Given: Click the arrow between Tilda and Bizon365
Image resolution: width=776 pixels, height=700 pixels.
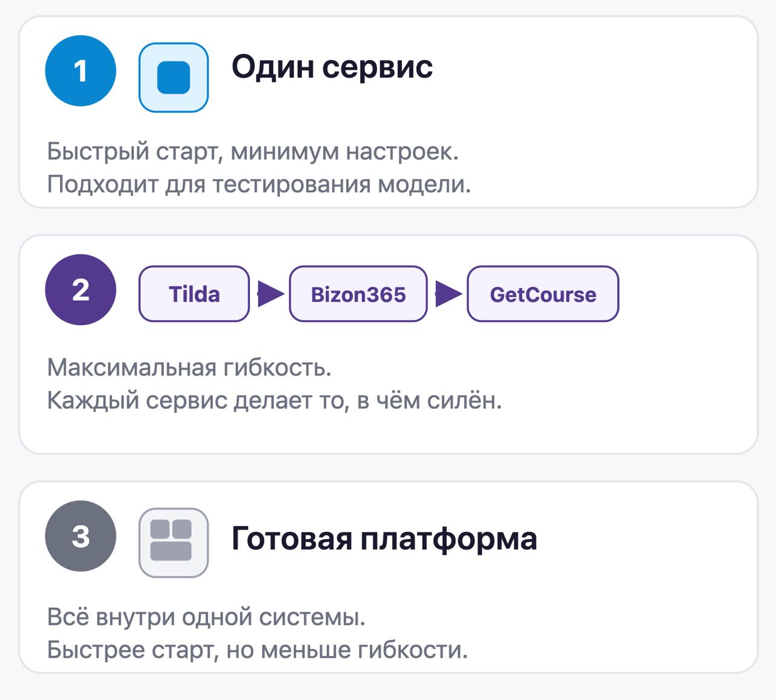Looking at the screenshot, I should tap(270, 294).
